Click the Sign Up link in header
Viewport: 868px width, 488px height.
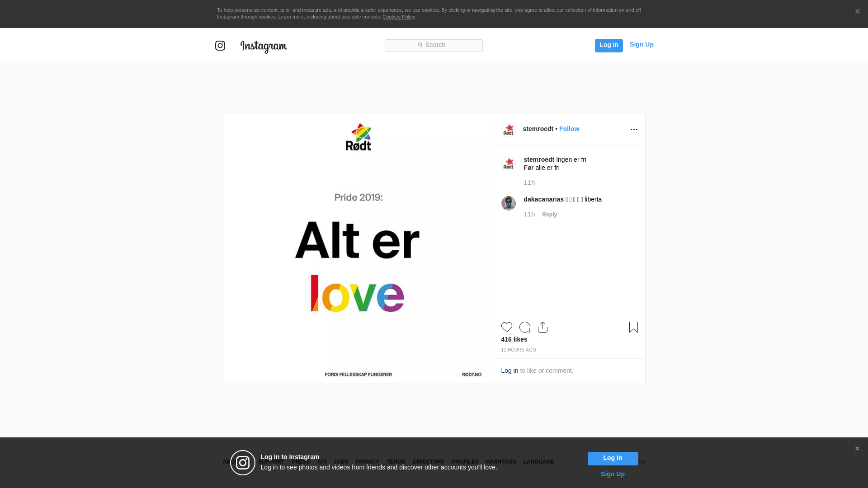click(x=641, y=44)
